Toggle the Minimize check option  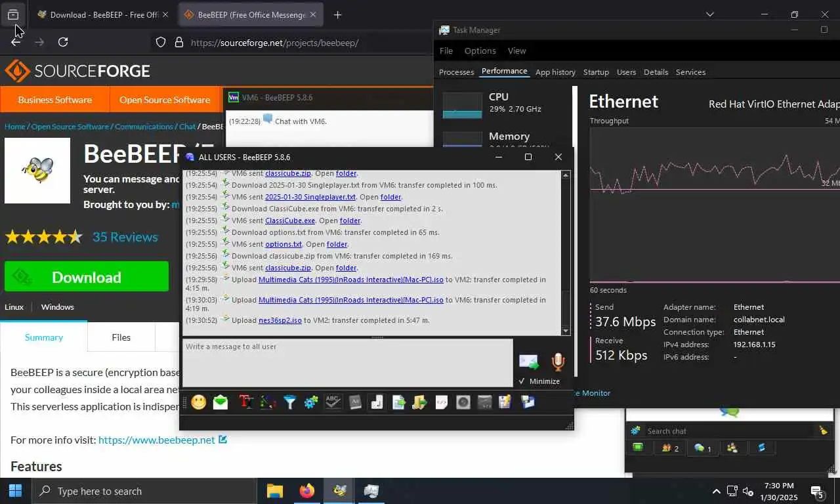coord(539,381)
